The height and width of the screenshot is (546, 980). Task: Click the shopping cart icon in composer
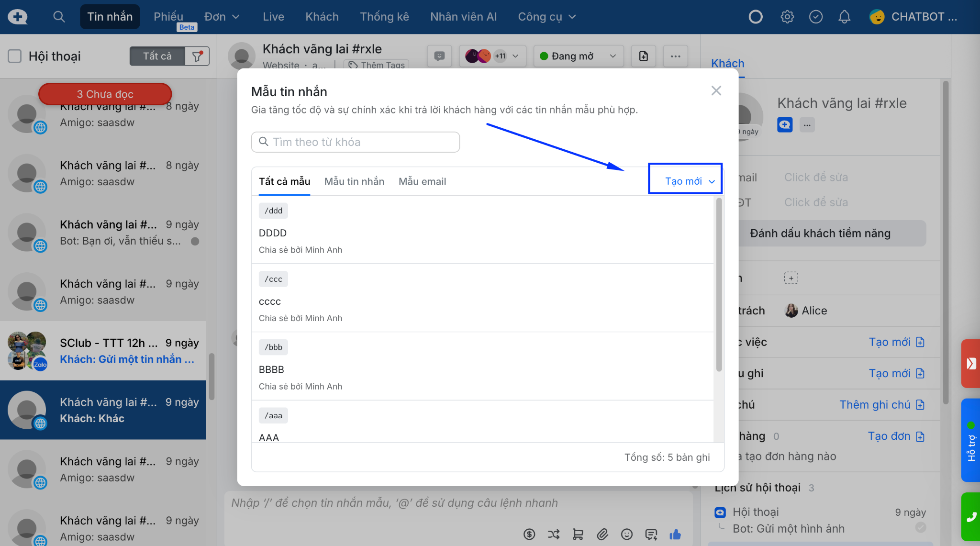tap(578, 534)
